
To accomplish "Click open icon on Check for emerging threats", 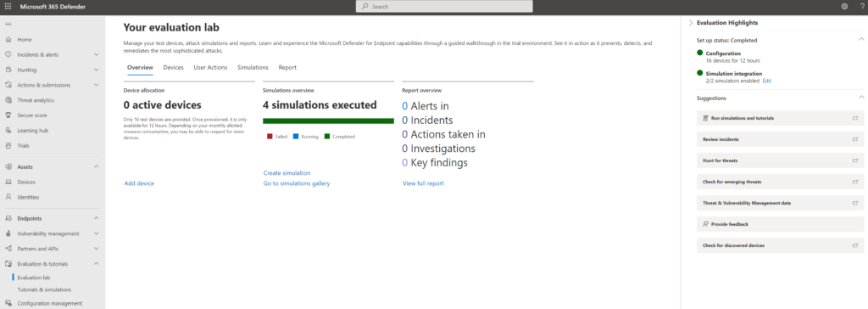I will click(855, 182).
